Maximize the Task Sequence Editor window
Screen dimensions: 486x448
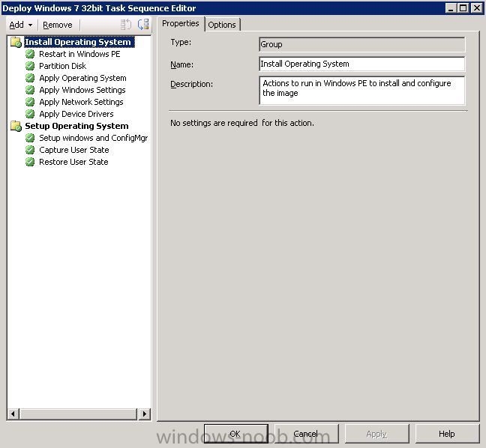pyautogui.click(x=463, y=8)
